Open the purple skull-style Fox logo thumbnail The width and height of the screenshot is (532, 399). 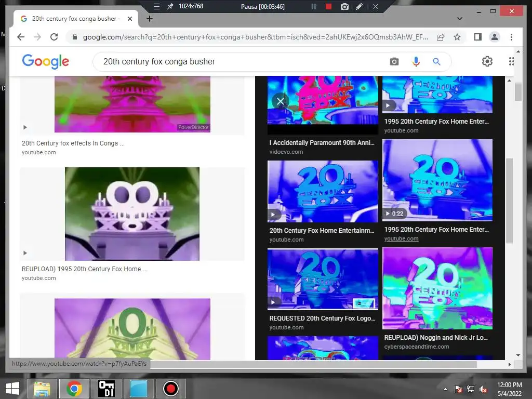point(132,214)
